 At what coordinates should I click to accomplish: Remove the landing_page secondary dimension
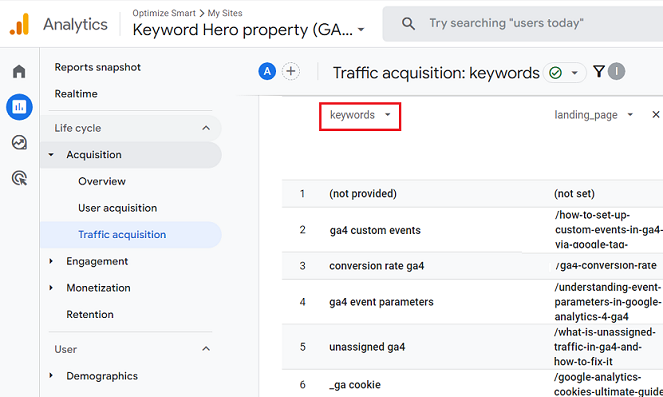click(x=655, y=115)
